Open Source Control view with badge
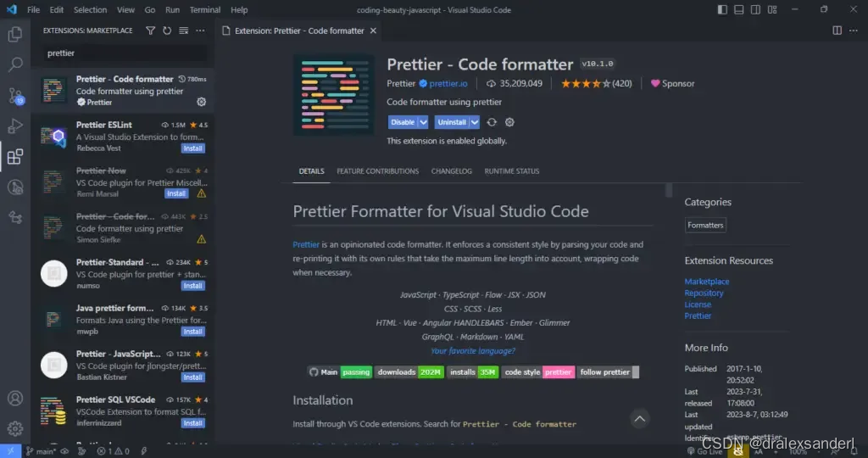868x458 pixels. click(x=15, y=95)
